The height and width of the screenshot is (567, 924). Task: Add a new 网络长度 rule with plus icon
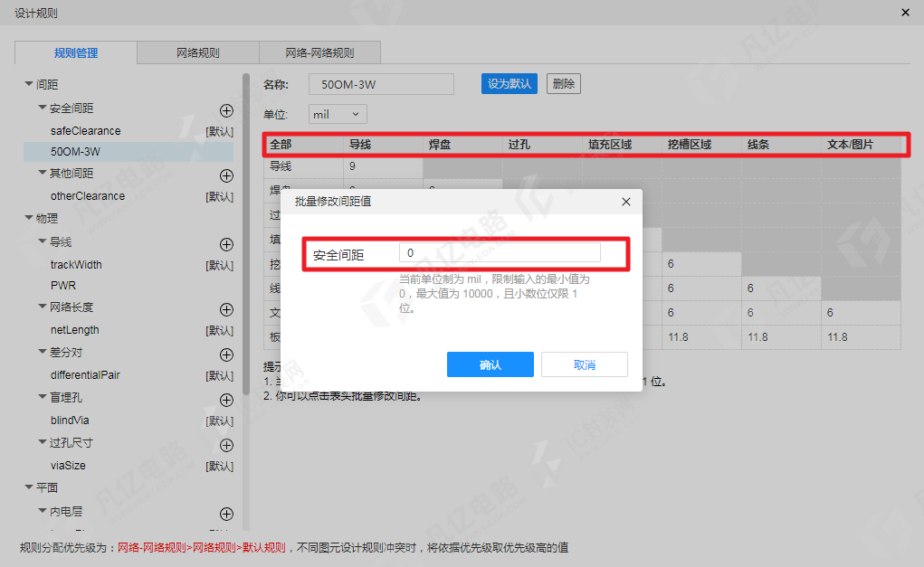point(226,309)
